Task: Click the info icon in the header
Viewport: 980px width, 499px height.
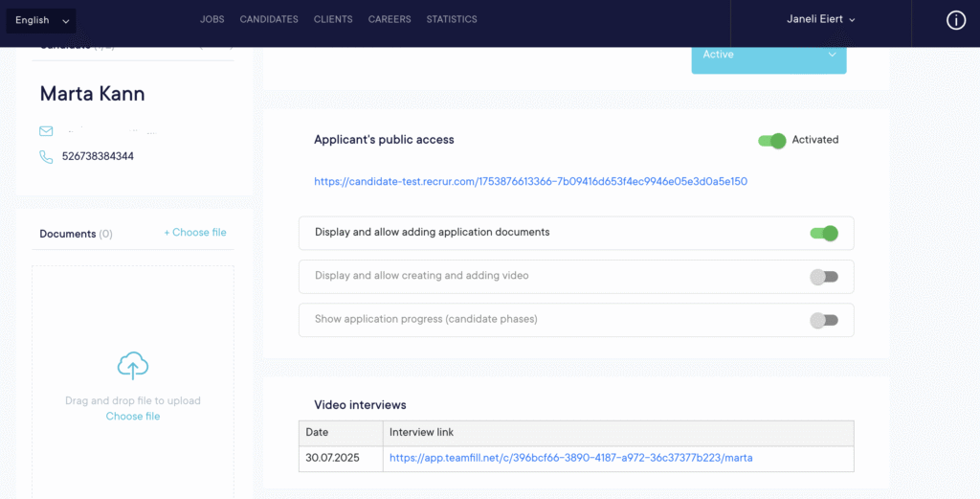Action: (x=955, y=20)
